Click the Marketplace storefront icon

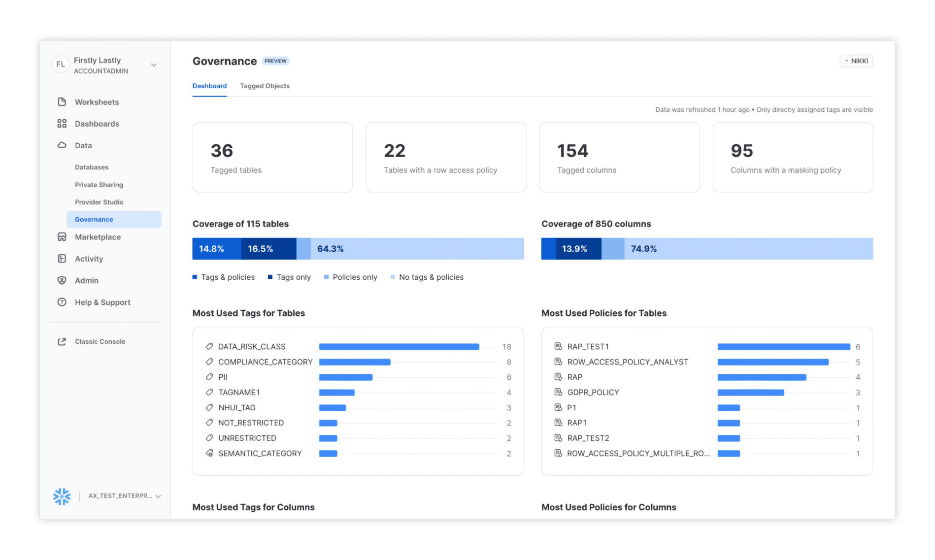pos(62,237)
